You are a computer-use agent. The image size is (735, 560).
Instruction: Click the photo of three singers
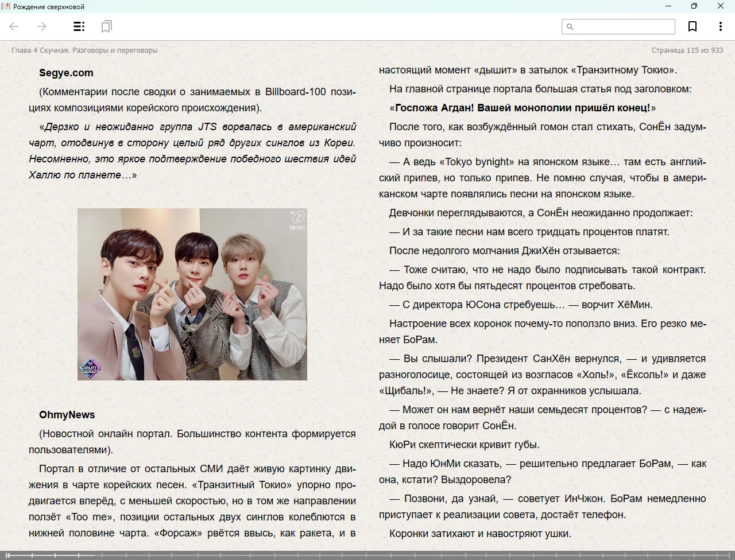(x=192, y=294)
